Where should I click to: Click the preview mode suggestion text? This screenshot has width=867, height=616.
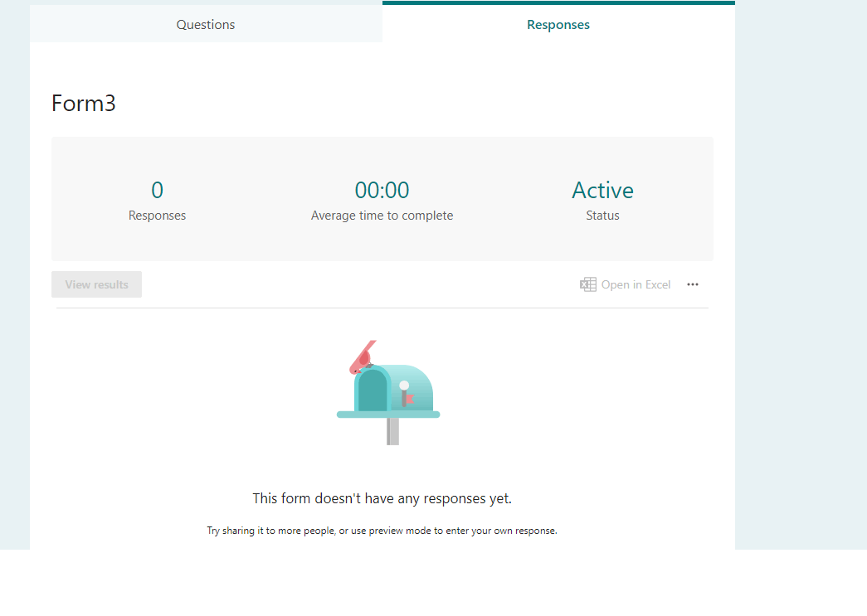382,531
